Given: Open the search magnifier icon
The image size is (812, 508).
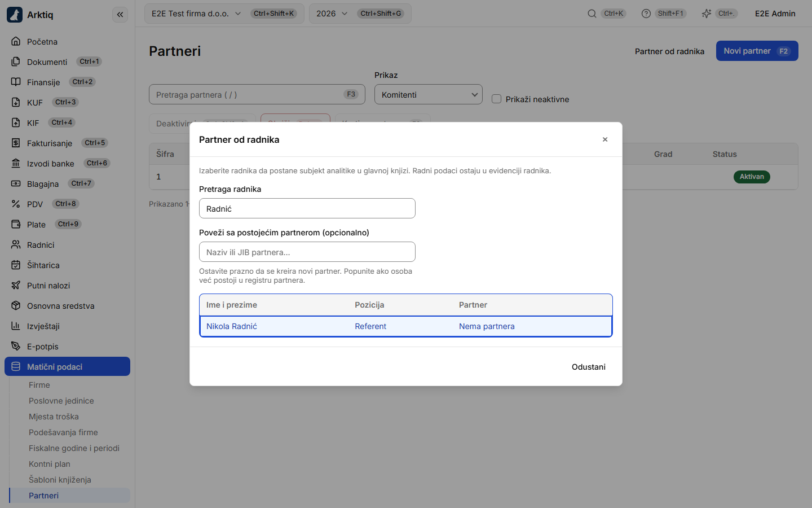Looking at the screenshot, I should 592,14.
